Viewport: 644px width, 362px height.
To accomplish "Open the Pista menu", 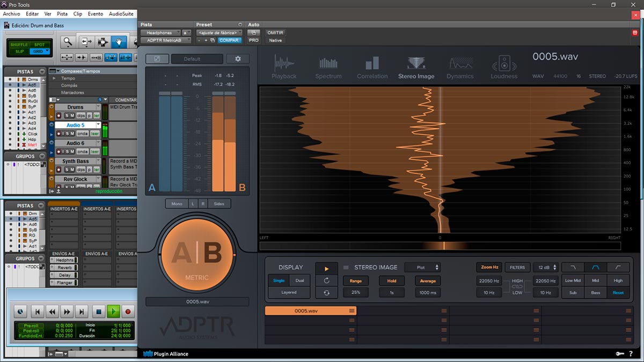I will 62,13.
